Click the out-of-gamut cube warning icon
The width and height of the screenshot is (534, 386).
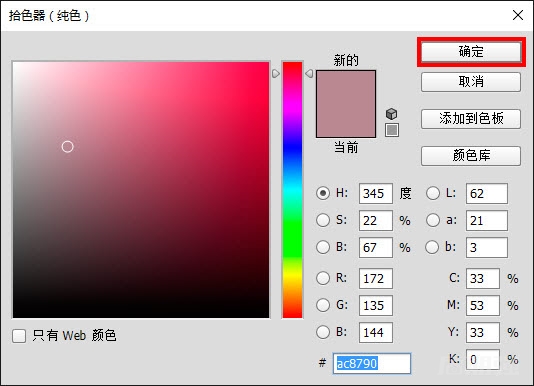(392, 114)
